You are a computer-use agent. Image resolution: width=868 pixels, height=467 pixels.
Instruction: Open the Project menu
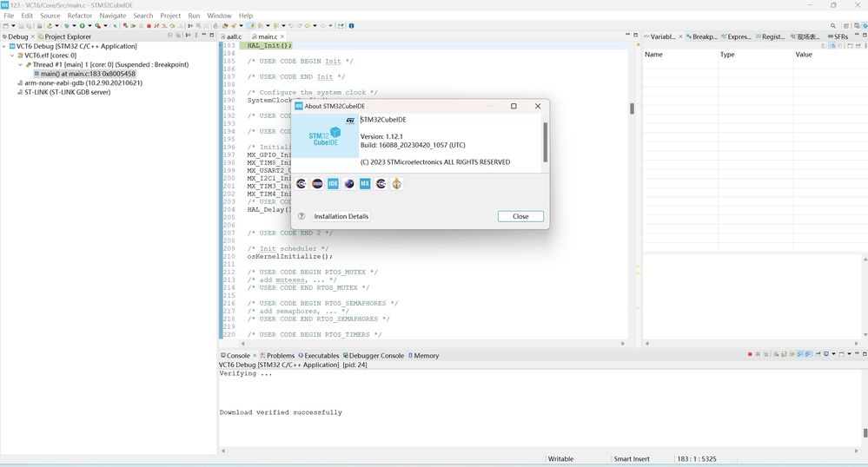(x=170, y=16)
